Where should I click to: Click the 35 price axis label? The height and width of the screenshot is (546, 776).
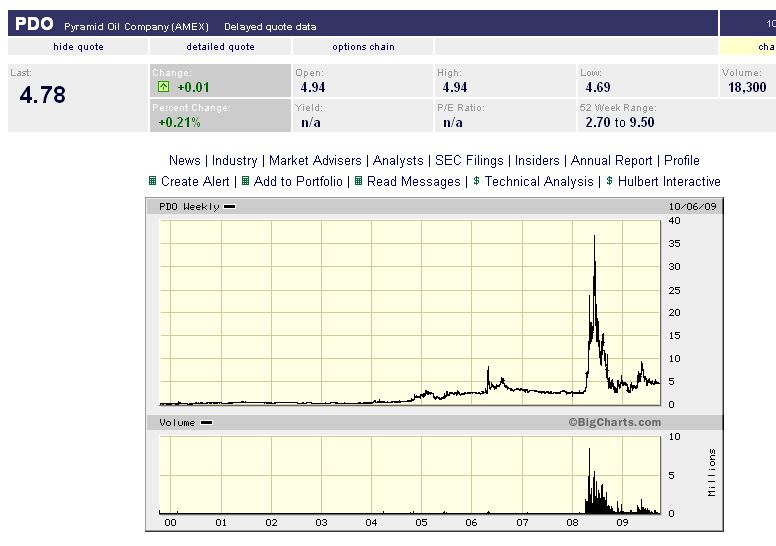(674, 244)
